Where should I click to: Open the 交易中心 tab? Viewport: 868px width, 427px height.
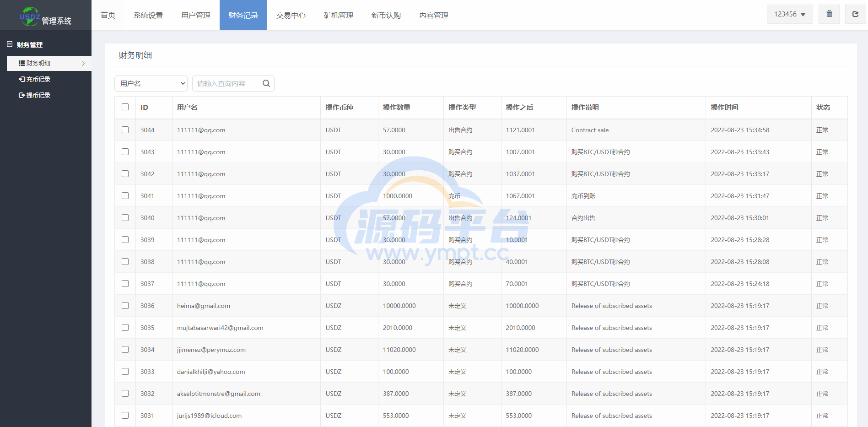(x=291, y=15)
